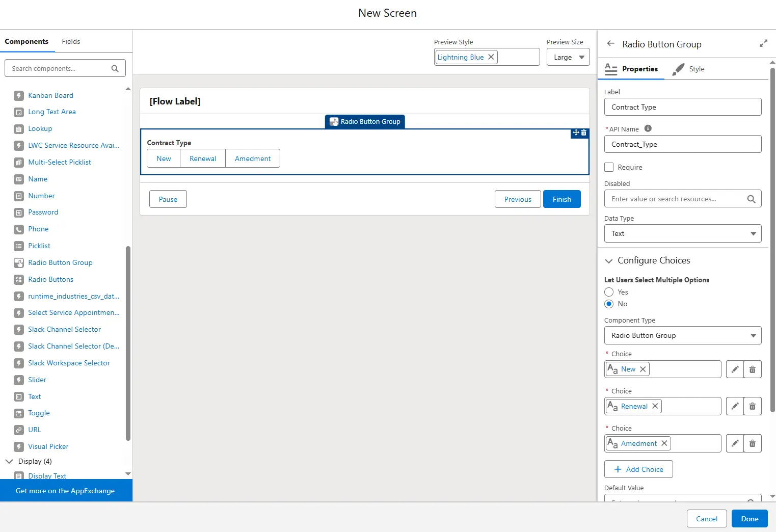Open the Style tab

[688, 69]
